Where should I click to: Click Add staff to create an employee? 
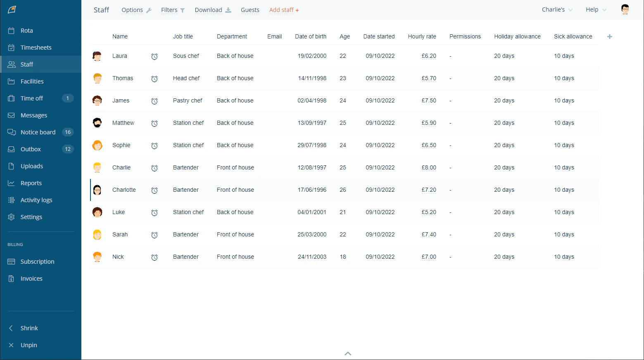[284, 10]
